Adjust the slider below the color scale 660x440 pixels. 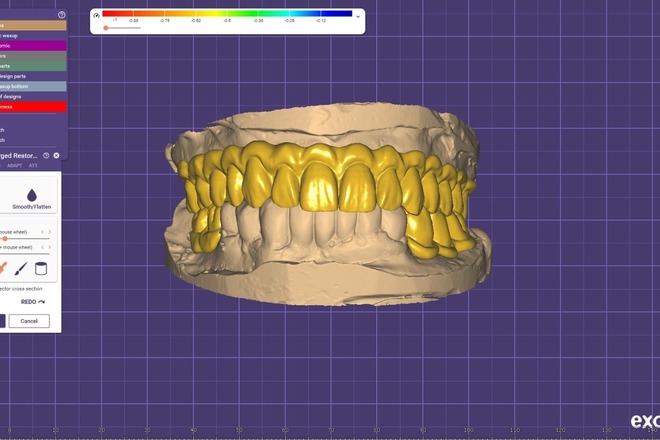[x=122, y=28]
